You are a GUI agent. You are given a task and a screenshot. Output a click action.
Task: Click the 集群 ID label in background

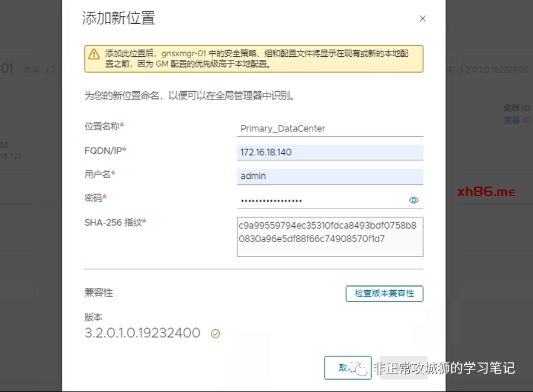516,110
